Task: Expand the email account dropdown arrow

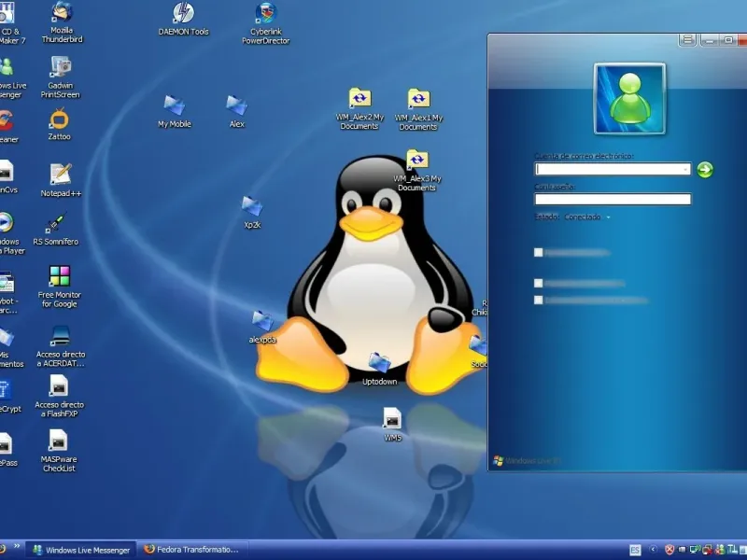Action: tap(685, 169)
